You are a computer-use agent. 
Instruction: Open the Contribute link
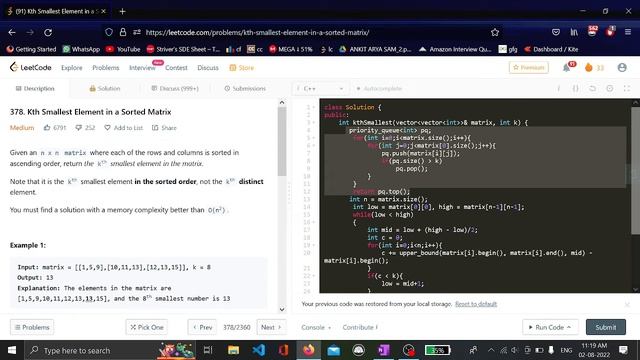360,327
